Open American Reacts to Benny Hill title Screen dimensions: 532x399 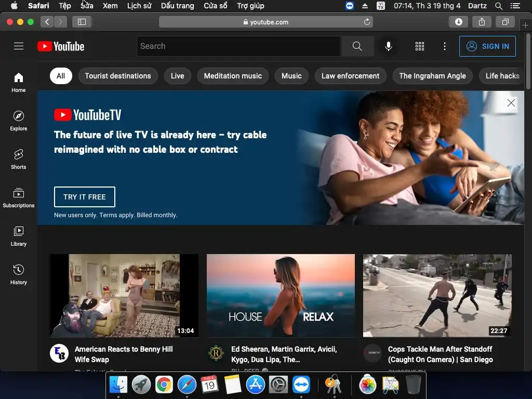124,354
